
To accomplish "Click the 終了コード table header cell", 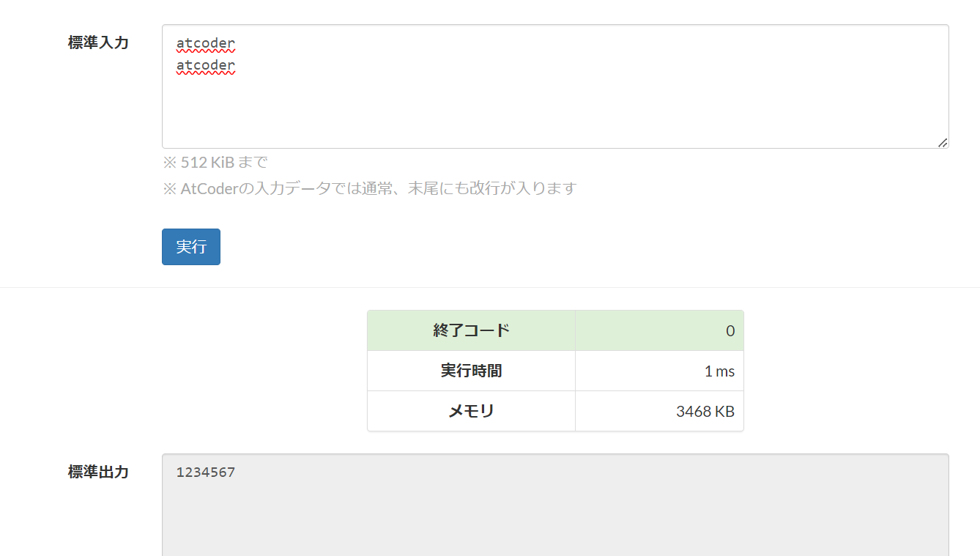I will coord(471,330).
